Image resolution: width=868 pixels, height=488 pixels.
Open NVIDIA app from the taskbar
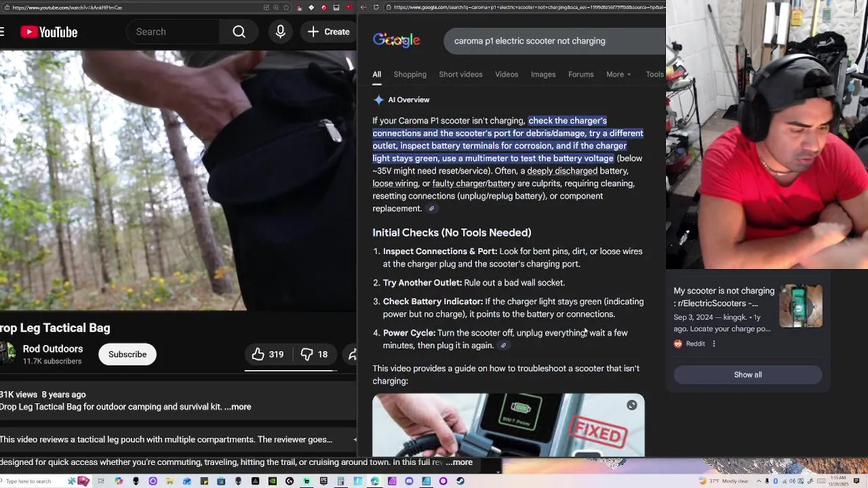[273, 481]
